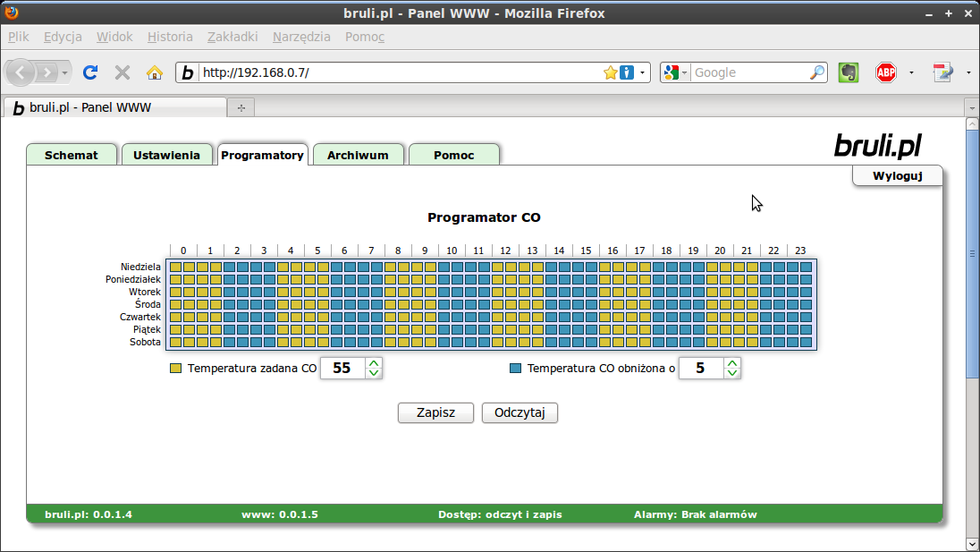This screenshot has height=552, width=980.
Task: Expand the address bar URL history dropdown
Action: coord(642,72)
